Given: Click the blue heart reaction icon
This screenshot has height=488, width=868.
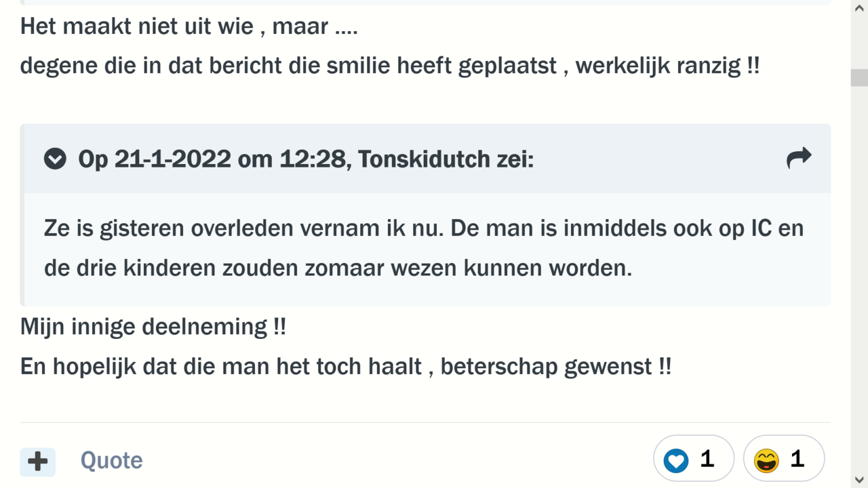Looking at the screenshot, I should (x=675, y=460).
